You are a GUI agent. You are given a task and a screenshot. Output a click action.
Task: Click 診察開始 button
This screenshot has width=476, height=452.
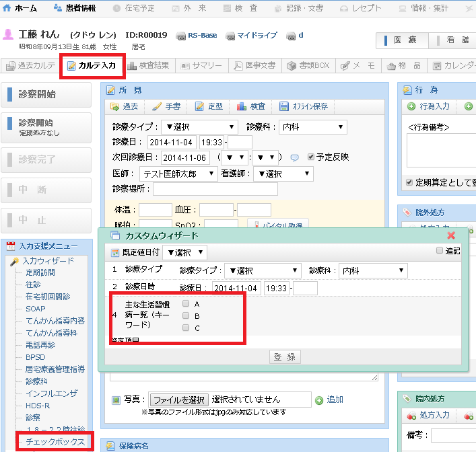46,95
